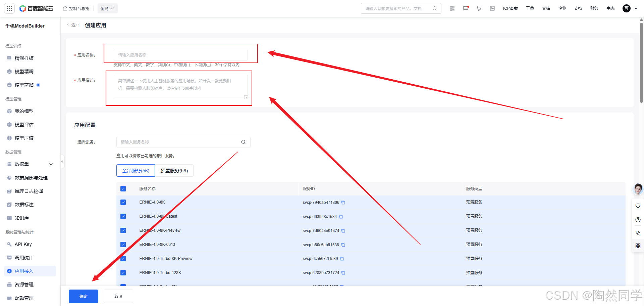Select the 预置服务(56) tab
644x306 pixels.
click(x=174, y=171)
